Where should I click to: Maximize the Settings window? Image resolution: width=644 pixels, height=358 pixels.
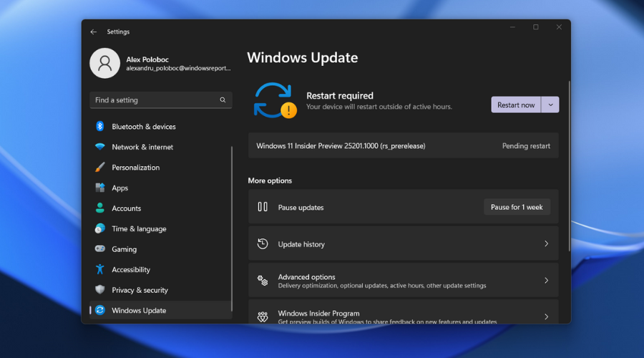pyautogui.click(x=535, y=27)
